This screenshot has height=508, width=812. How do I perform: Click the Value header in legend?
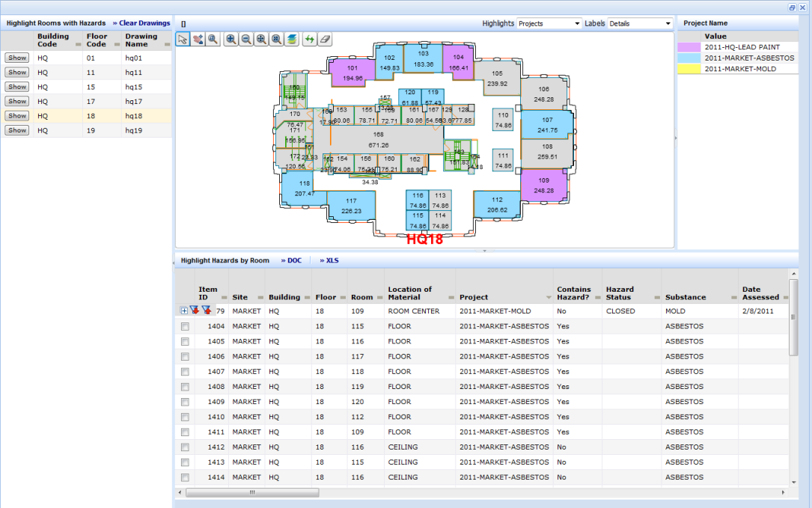click(715, 36)
